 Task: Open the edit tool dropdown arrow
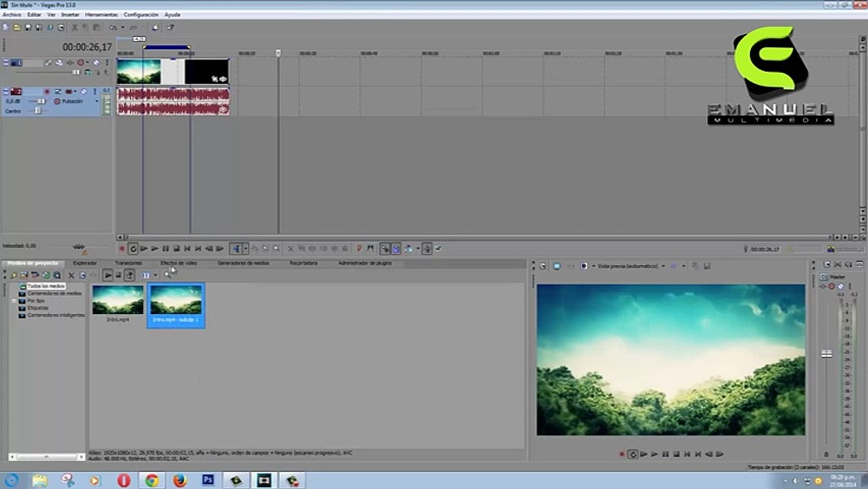(246, 249)
